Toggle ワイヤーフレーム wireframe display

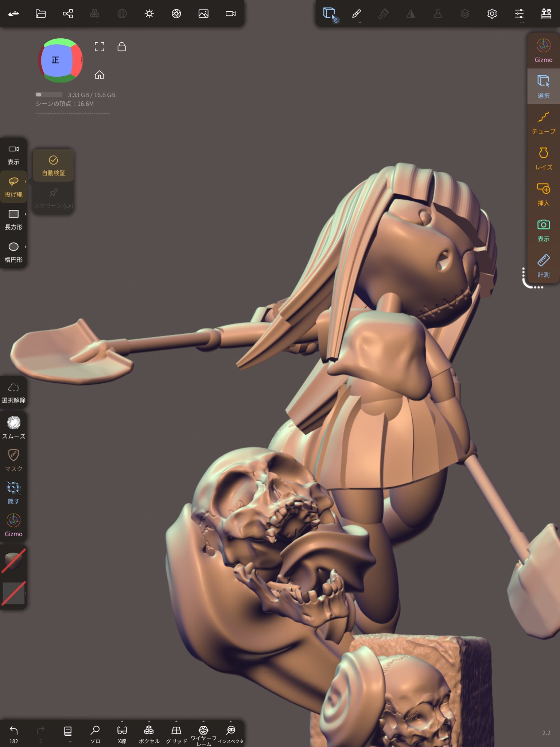203,735
